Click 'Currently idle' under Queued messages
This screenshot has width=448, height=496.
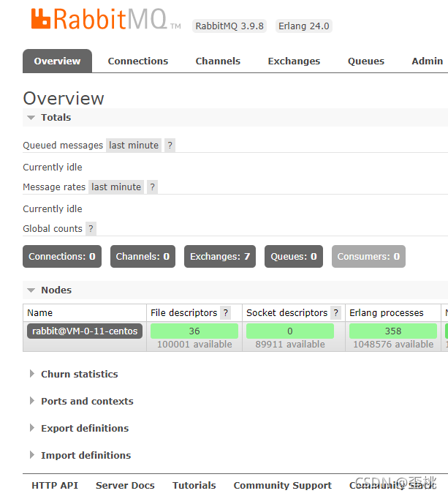(x=53, y=167)
